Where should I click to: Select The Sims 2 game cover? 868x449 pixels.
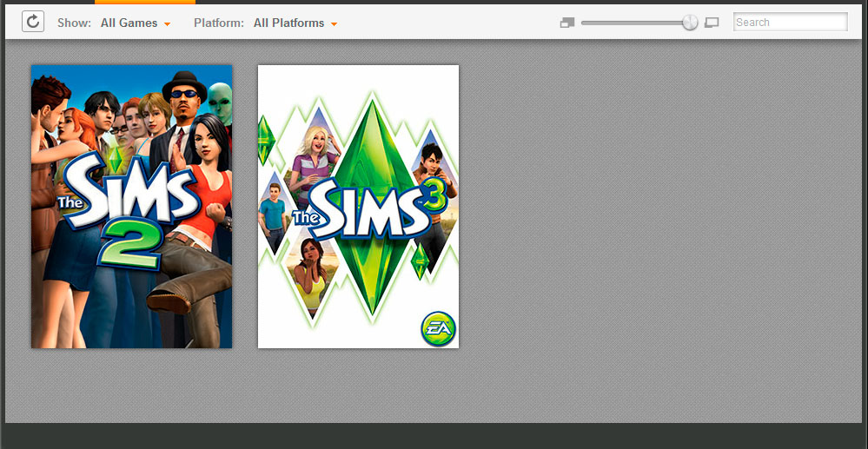tap(132, 207)
